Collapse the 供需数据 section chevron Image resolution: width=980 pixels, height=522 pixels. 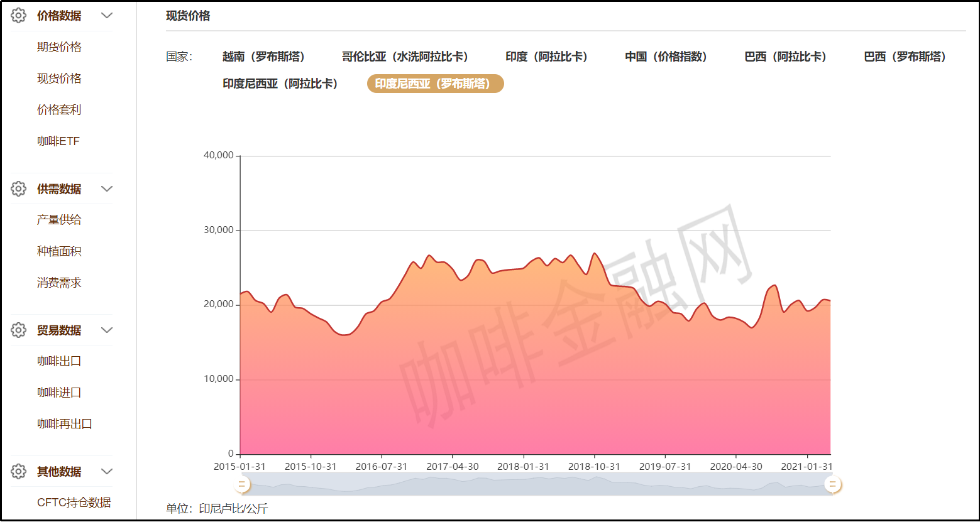[x=107, y=188]
